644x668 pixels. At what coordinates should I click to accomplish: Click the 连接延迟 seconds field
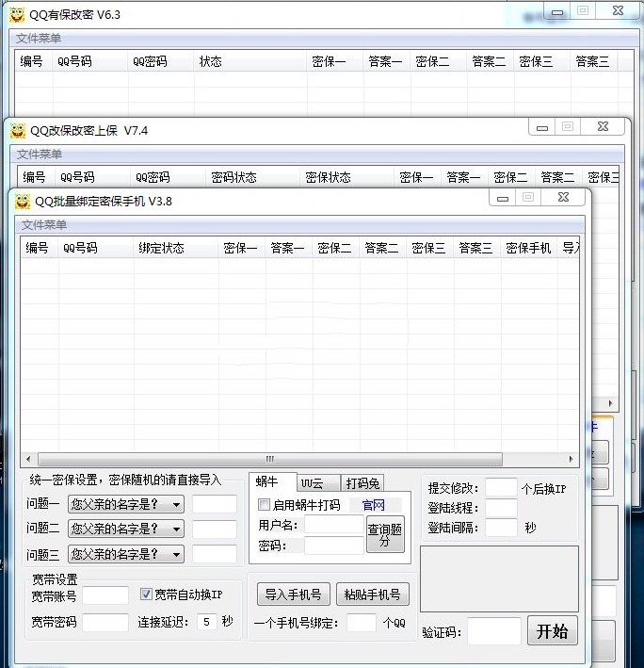[207, 622]
